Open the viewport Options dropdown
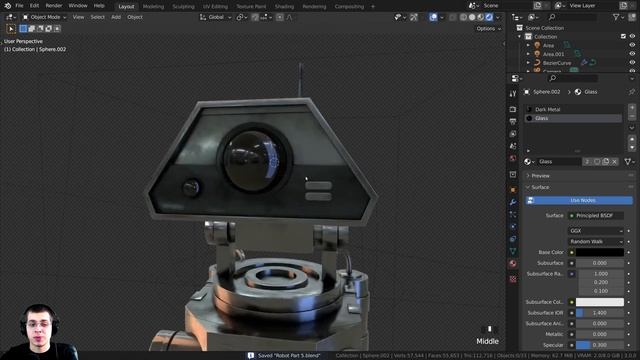 [x=488, y=29]
